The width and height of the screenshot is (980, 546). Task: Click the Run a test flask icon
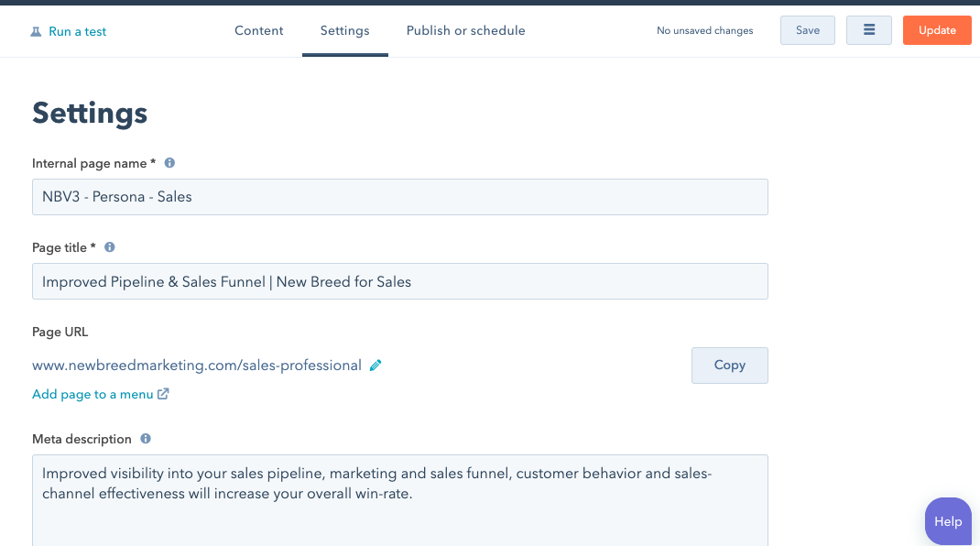(x=36, y=31)
